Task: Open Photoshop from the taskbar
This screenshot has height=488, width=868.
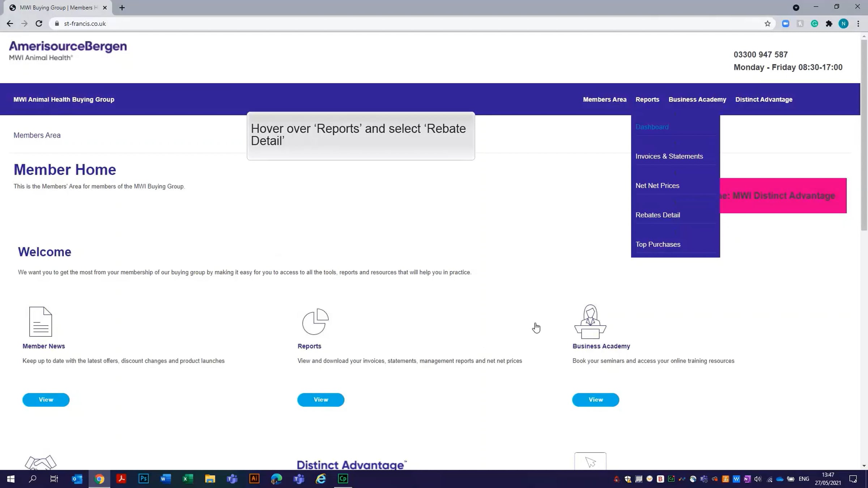Action: tap(144, 479)
